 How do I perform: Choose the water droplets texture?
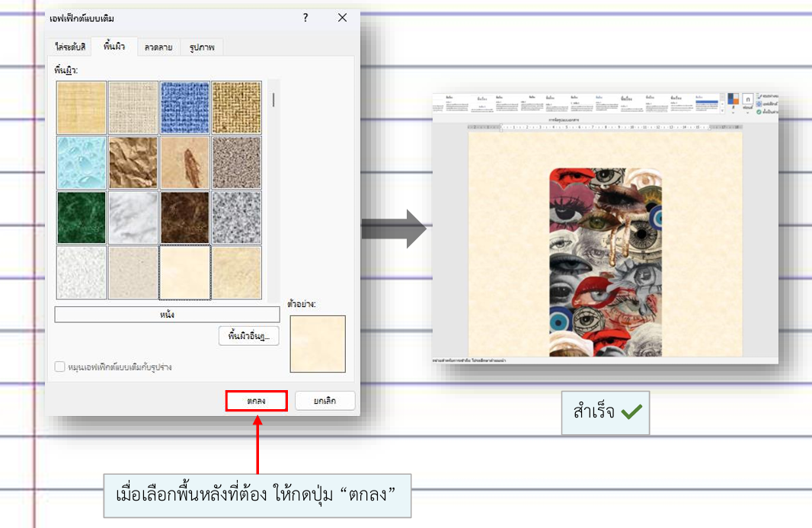82,162
